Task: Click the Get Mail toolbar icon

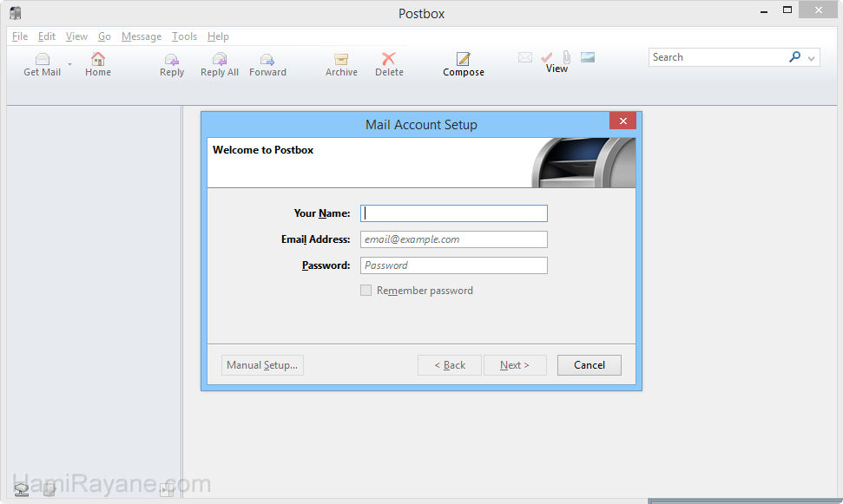Action: click(43, 59)
